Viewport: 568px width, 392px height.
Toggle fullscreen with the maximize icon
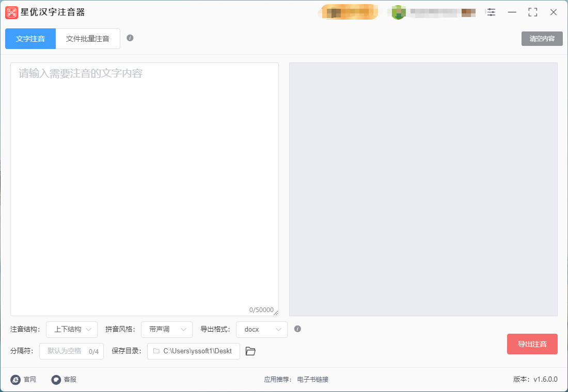(532, 12)
